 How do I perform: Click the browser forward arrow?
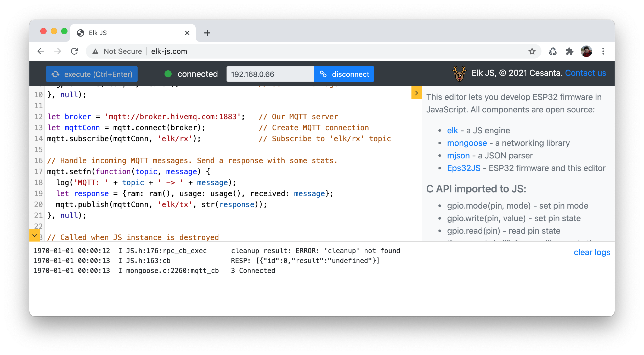click(58, 51)
